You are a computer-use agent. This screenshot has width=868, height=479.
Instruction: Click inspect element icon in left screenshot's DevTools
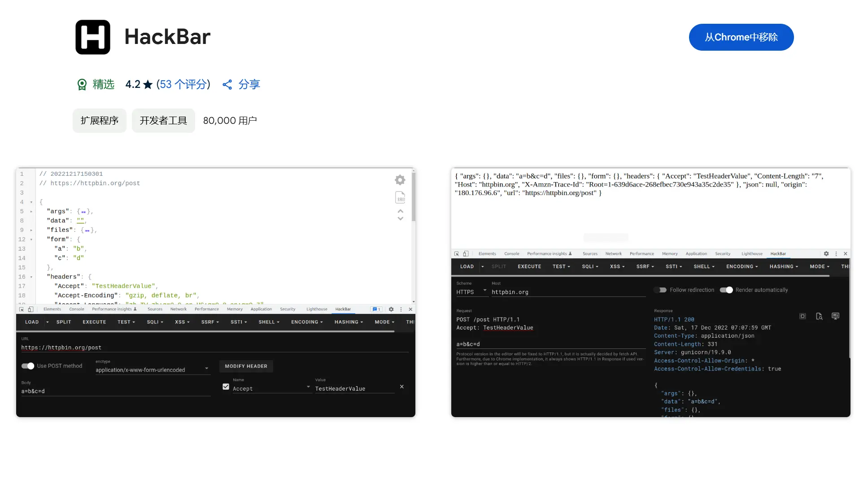[22, 309]
